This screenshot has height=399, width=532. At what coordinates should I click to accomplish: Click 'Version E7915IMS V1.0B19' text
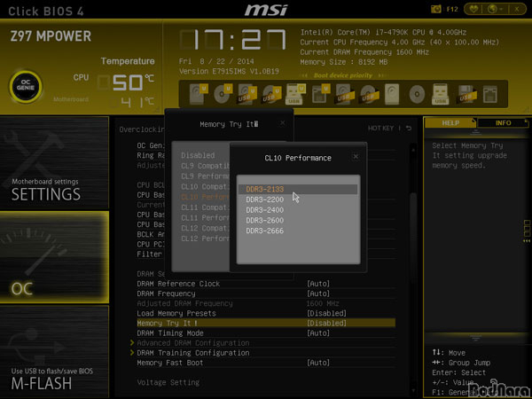click(229, 71)
